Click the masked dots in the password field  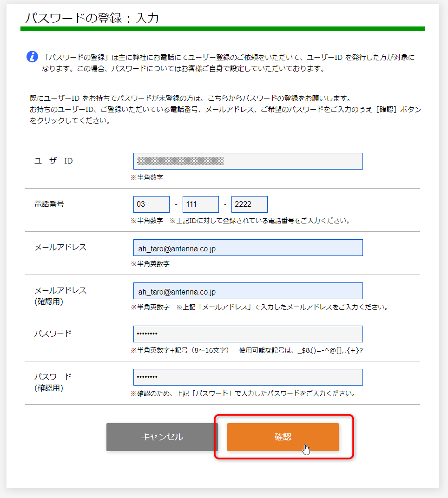tap(147, 334)
